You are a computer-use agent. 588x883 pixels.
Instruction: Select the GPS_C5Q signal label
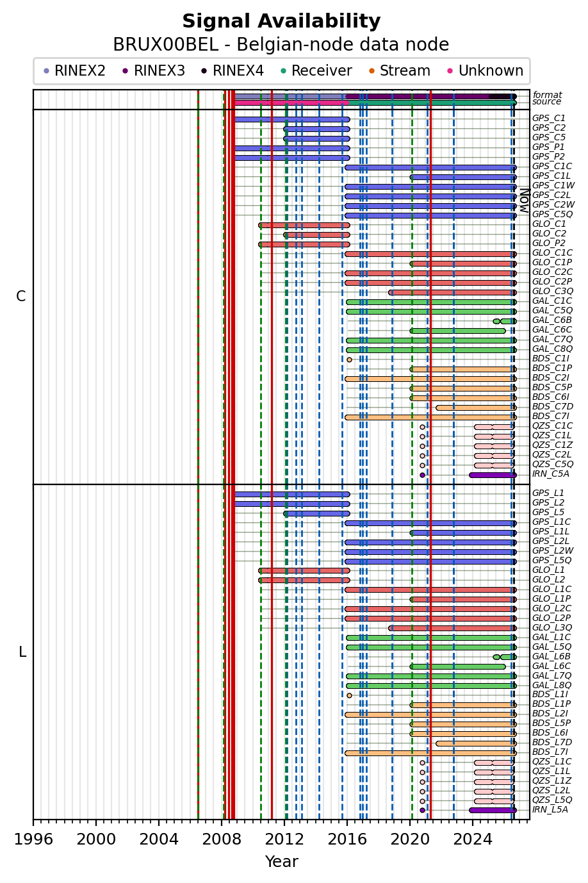click(552, 214)
